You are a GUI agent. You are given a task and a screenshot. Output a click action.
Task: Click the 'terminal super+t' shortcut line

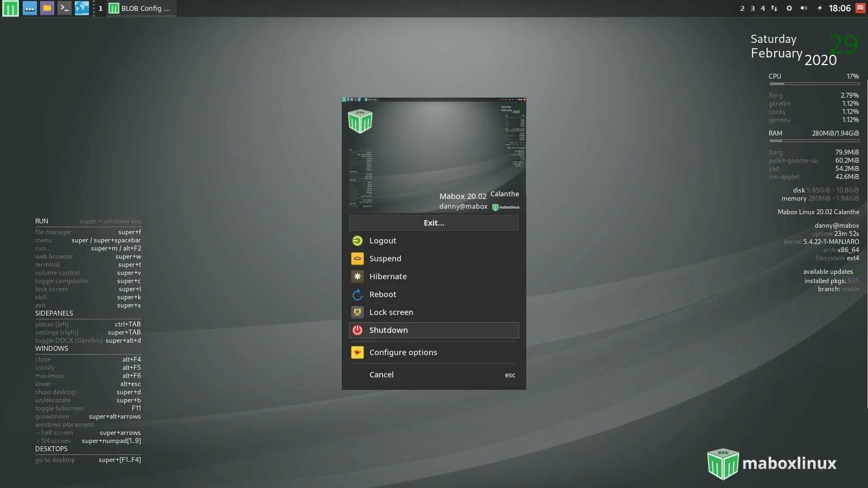click(88, 265)
